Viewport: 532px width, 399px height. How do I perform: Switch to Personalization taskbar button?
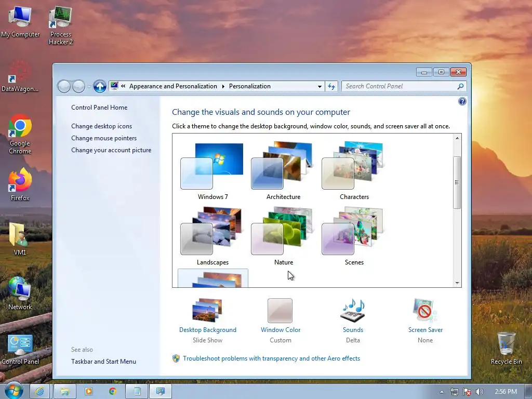[161, 392]
